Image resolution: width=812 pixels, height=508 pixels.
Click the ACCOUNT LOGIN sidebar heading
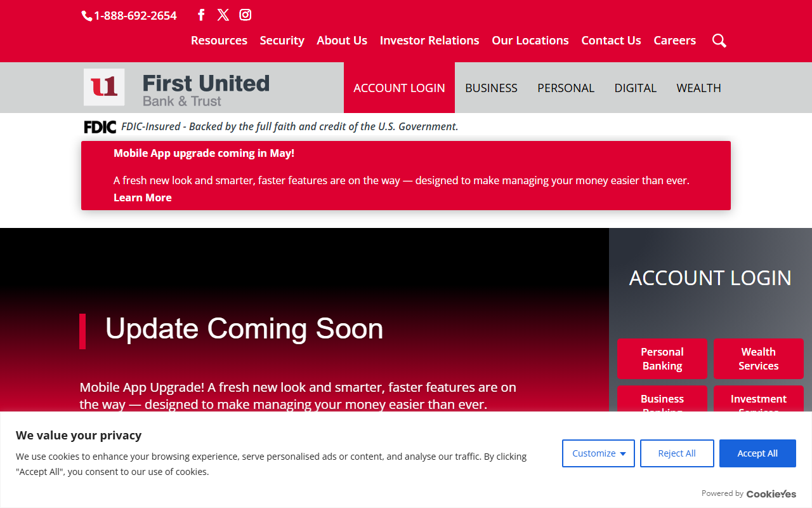coord(710,278)
